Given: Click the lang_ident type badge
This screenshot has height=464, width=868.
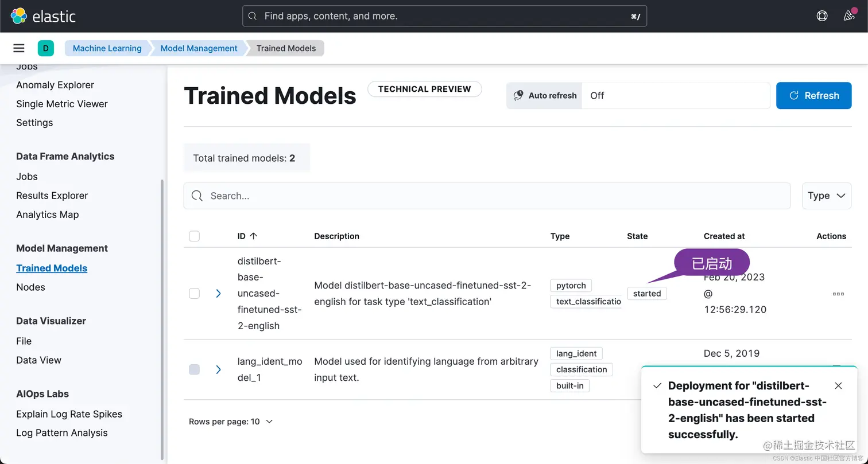Looking at the screenshot, I should tap(576, 353).
